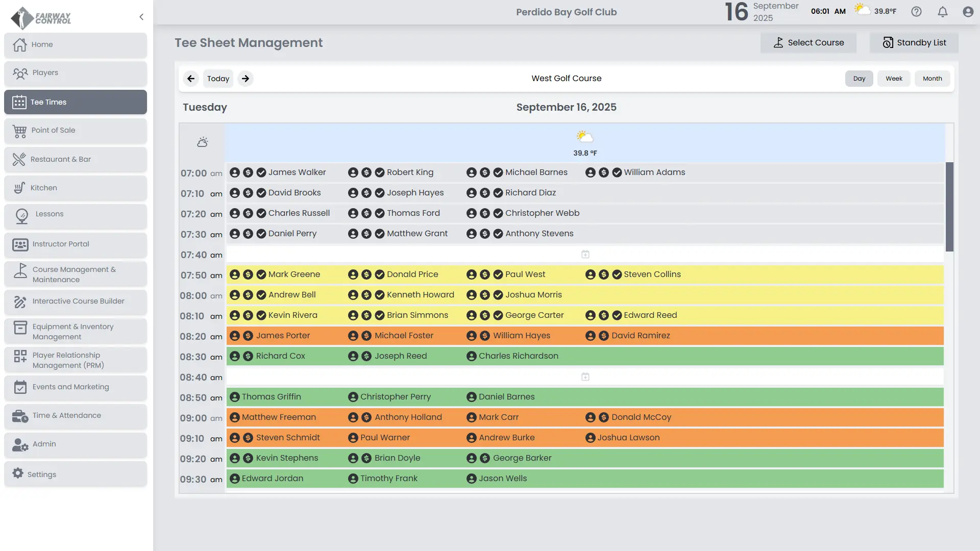
Task: Toggle check-in mark for Steven Collins
Action: coord(617,274)
